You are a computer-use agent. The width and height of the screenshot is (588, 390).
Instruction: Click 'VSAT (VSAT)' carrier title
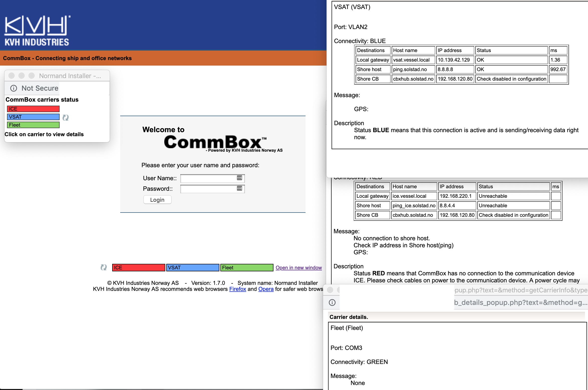click(352, 7)
